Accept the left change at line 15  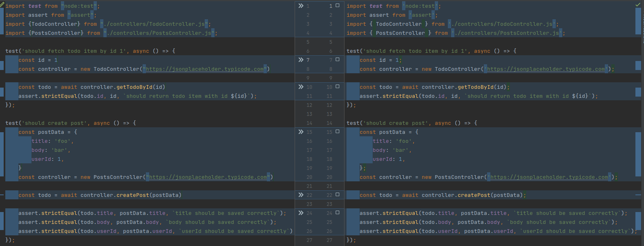[x=301, y=132]
